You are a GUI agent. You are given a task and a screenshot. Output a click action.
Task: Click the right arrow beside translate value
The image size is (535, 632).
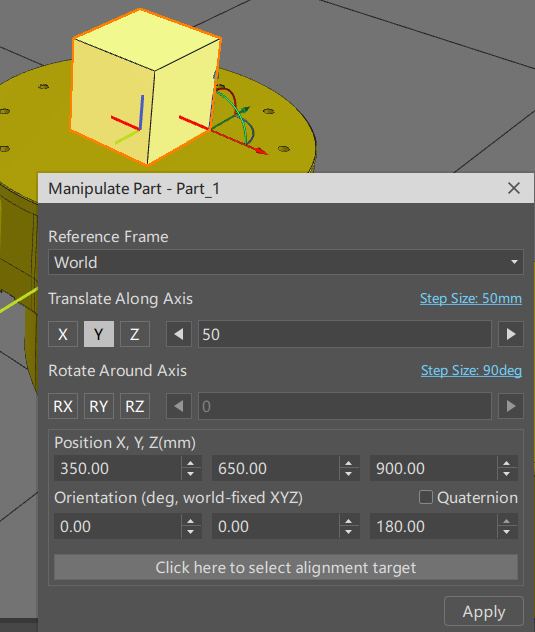[x=511, y=334]
